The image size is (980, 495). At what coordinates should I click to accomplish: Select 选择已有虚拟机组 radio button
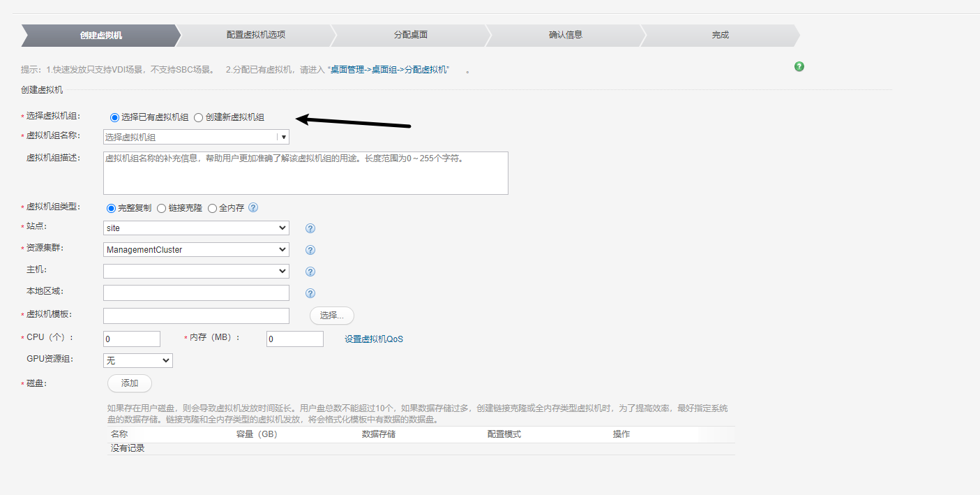click(x=114, y=117)
